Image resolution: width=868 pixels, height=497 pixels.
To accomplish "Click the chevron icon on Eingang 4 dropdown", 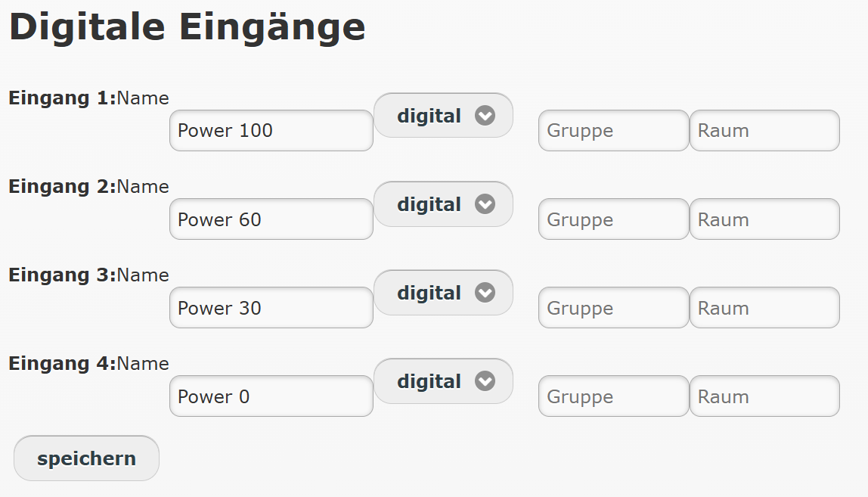I will (x=485, y=381).
